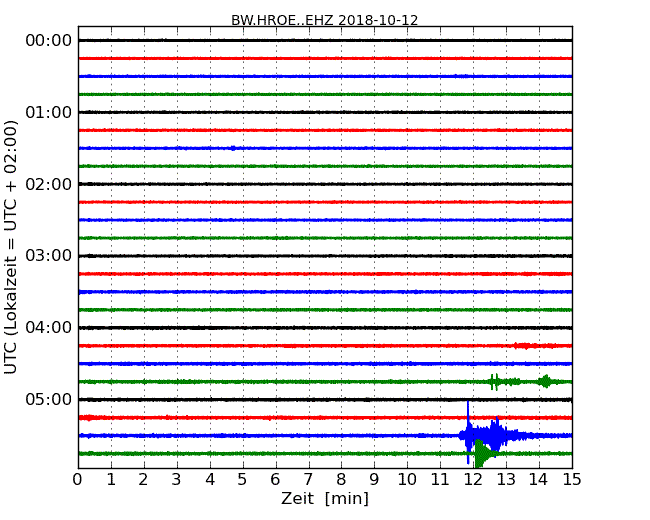Click the 03:00 time label

[x=49, y=256]
